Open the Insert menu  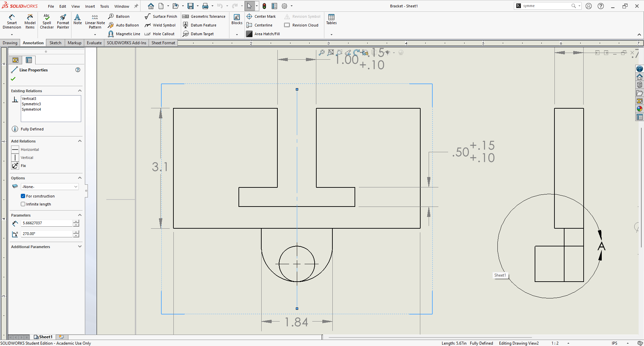point(90,6)
